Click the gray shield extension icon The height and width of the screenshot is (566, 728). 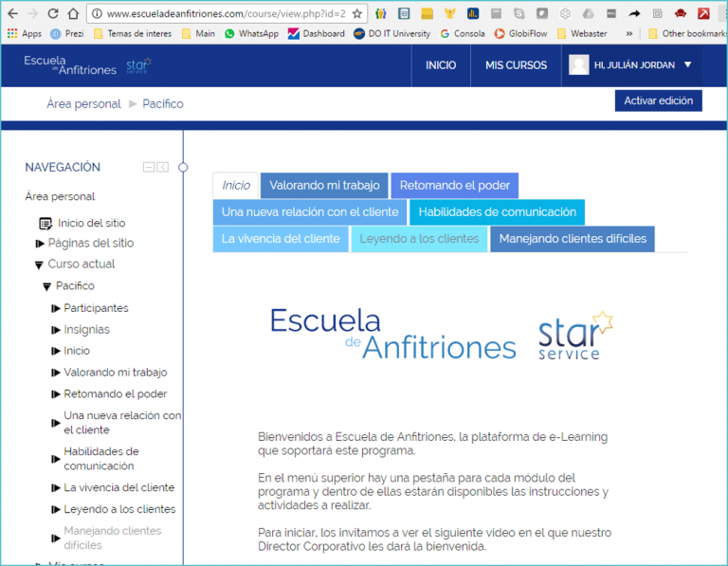(542, 13)
